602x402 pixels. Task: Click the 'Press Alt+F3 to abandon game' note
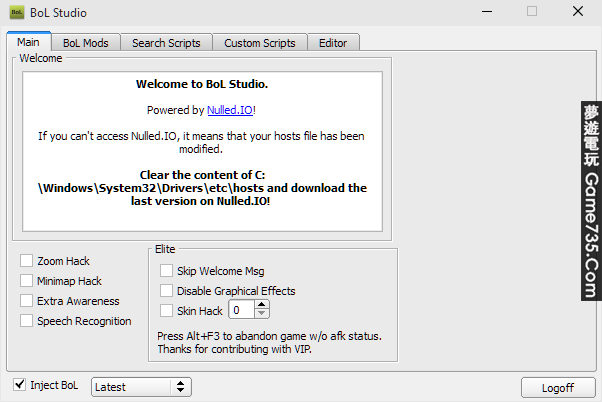(269, 336)
